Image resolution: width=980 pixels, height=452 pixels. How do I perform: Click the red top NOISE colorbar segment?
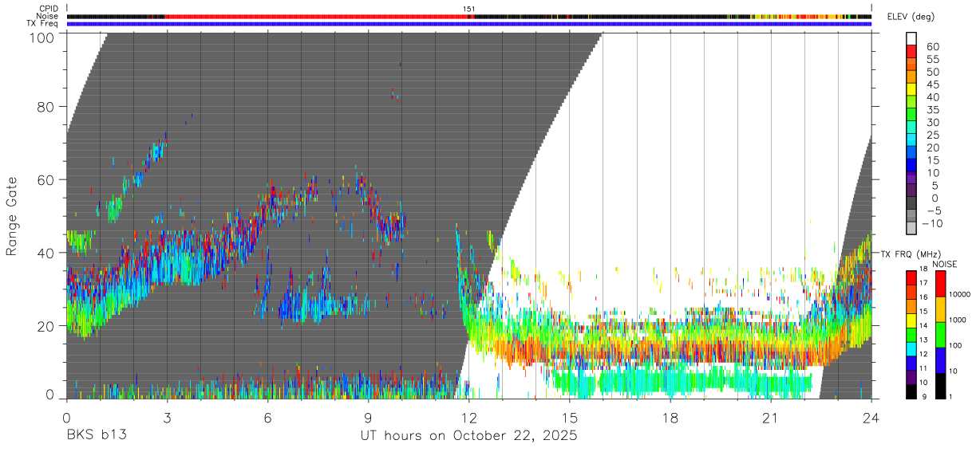[941, 283]
